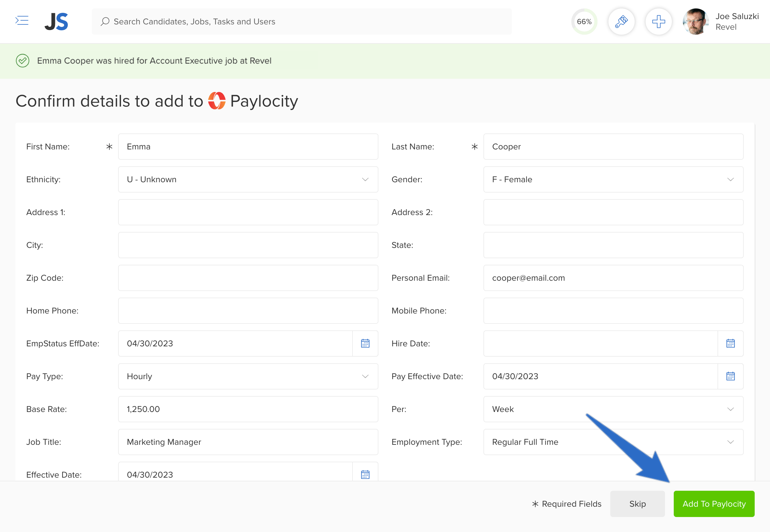Click the EmpStatus EffDate date text
The width and height of the screenshot is (770, 532).
click(x=150, y=343)
